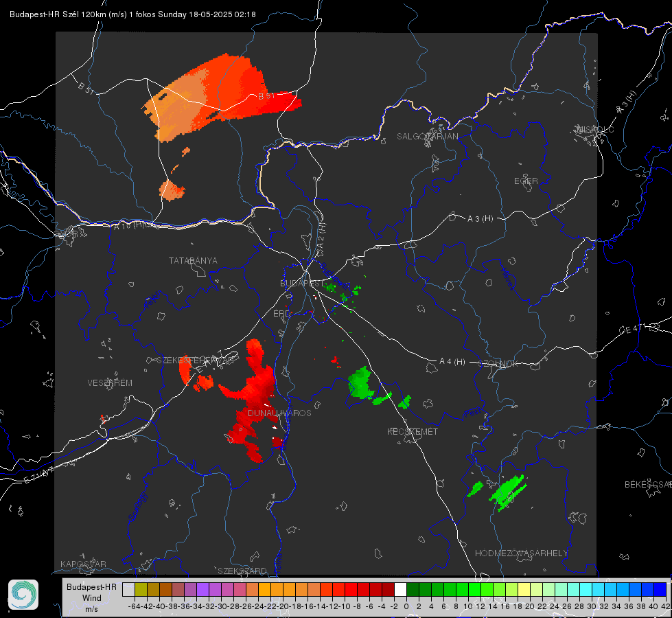Click the blue Fejér county label

[x=154, y=300]
